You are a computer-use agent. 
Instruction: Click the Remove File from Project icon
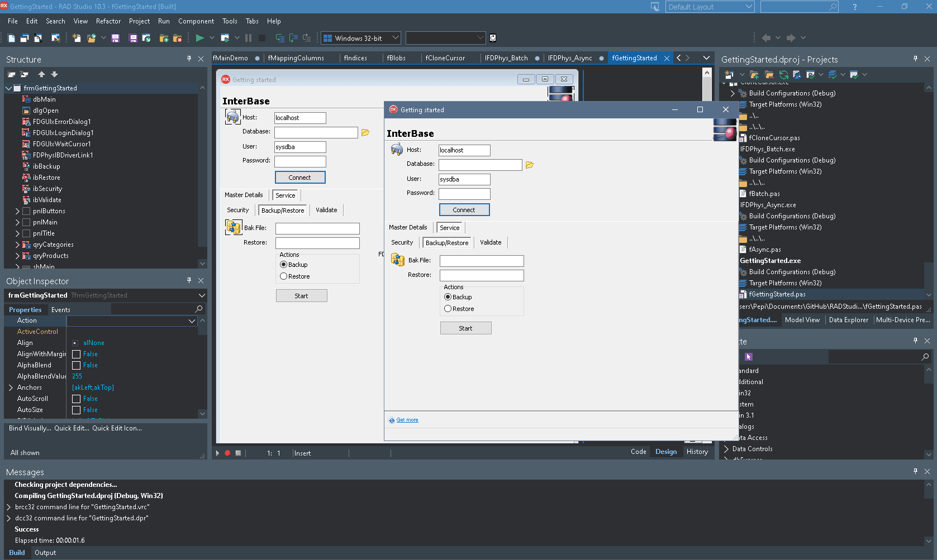click(x=178, y=38)
